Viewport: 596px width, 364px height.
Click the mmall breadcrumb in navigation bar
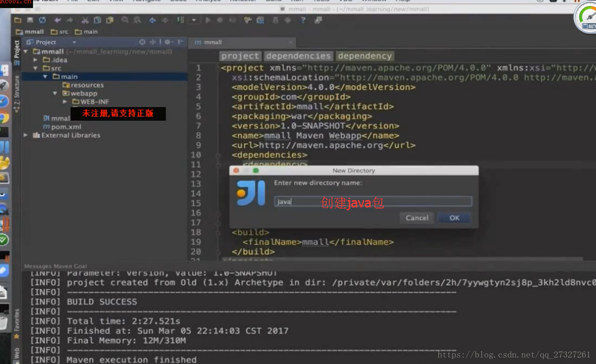pos(30,32)
